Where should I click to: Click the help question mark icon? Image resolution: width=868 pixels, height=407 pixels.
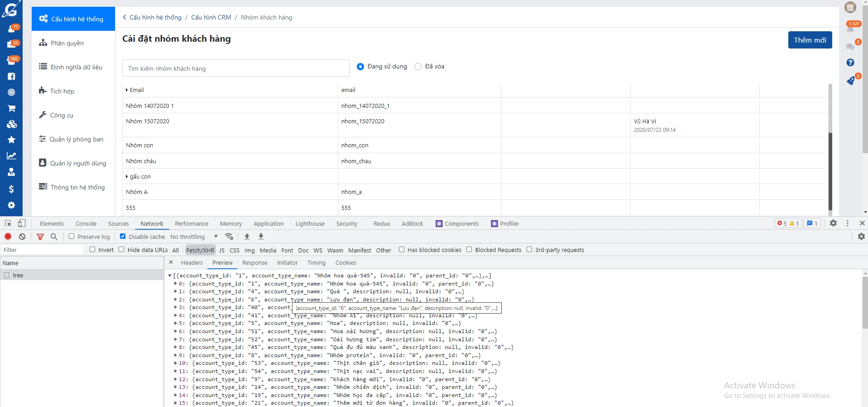[x=850, y=63]
